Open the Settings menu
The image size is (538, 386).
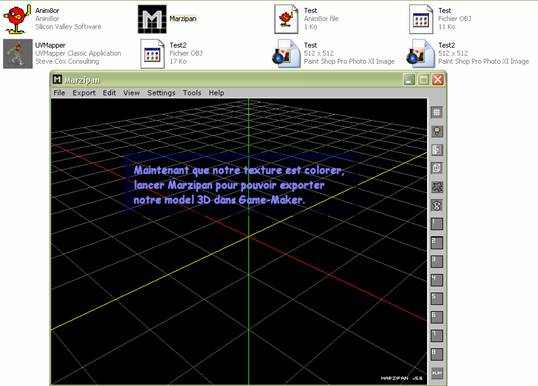tap(161, 93)
